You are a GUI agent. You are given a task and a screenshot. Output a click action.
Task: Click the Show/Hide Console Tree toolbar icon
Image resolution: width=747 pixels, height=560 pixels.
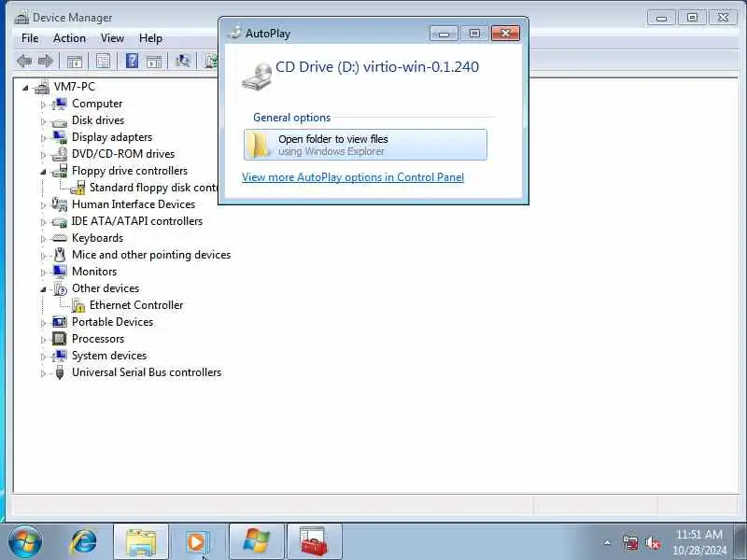pos(75,61)
